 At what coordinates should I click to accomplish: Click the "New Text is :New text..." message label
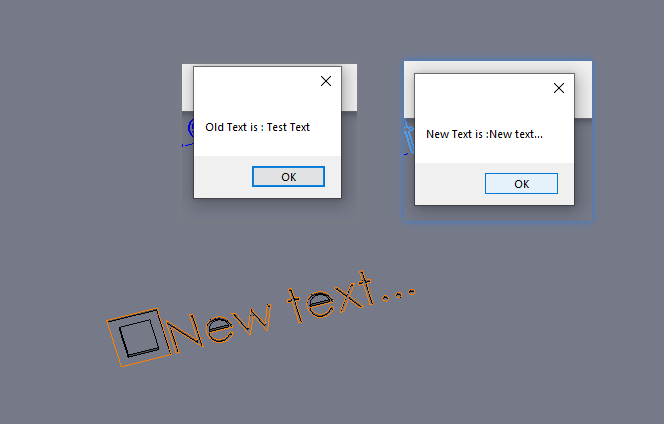[x=484, y=134]
